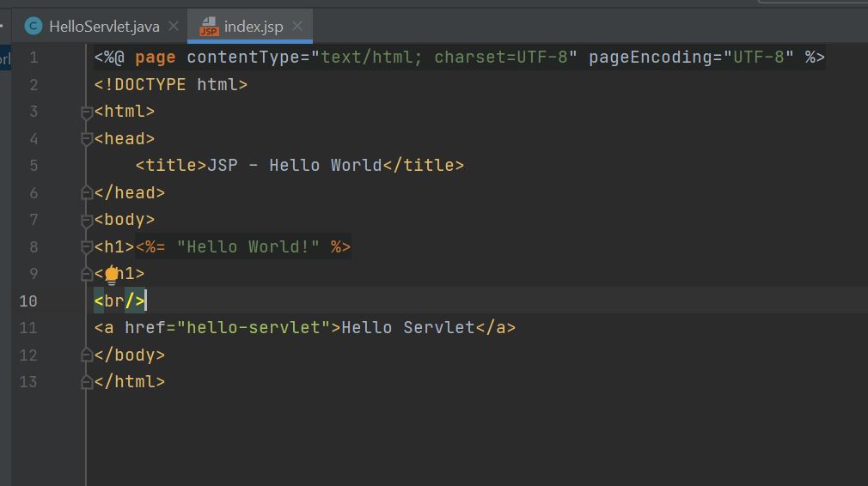This screenshot has width=868, height=486.
Task: Select the index.jsp editor tab
Action: 253,27
